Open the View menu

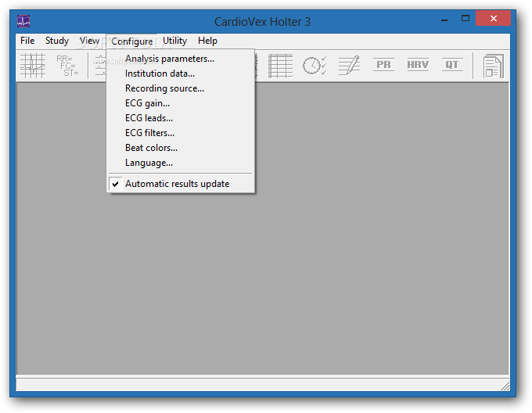(89, 41)
